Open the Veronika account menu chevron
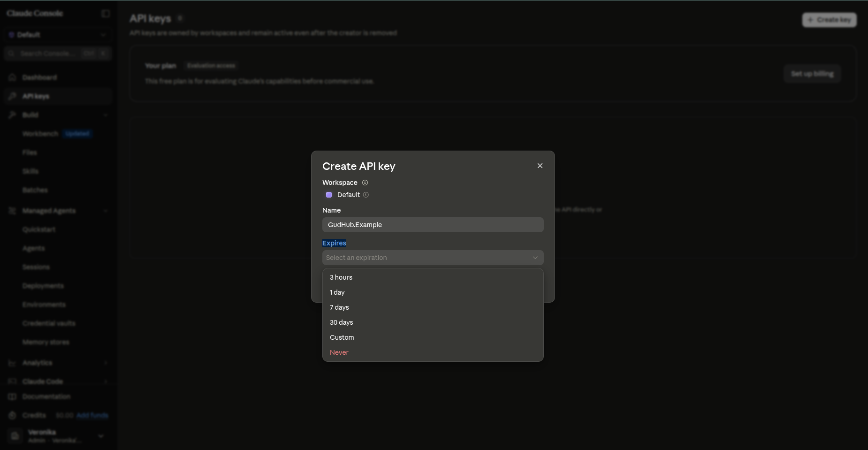Viewport: 868px width, 450px height. (100, 436)
